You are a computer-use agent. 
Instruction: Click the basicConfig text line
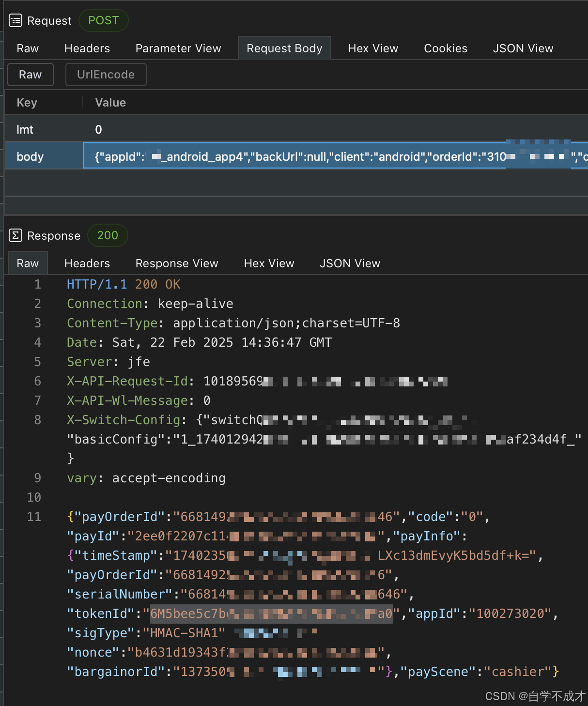pos(324,439)
